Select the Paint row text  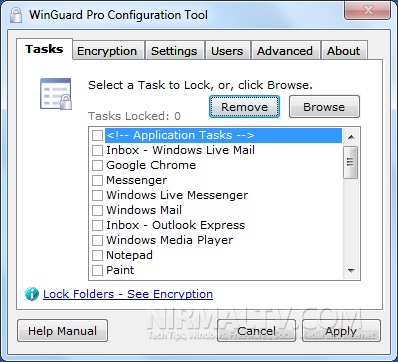click(120, 270)
